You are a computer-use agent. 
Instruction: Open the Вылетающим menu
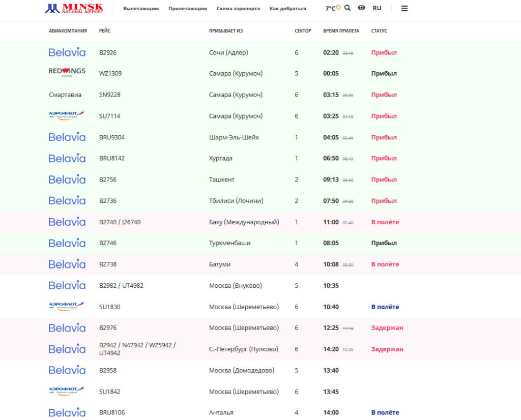click(x=141, y=8)
